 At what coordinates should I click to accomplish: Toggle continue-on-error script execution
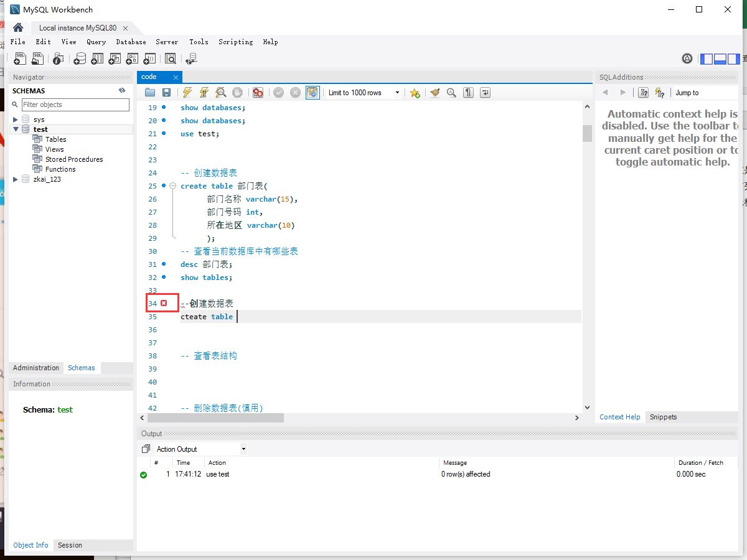[x=258, y=93]
